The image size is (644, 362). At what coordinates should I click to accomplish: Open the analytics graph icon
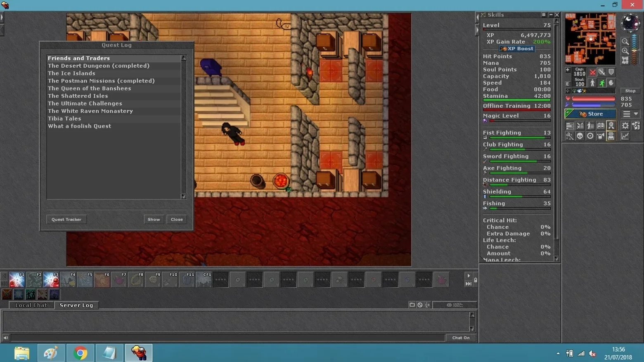(x=625, y=136)
